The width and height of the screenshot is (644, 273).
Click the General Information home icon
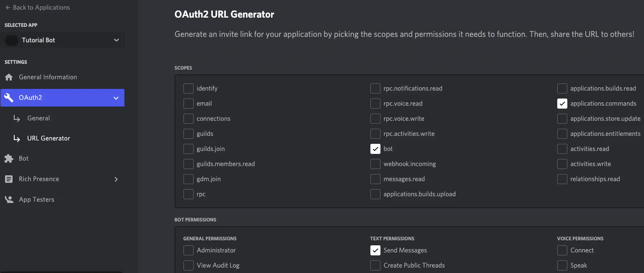(8, 77)
